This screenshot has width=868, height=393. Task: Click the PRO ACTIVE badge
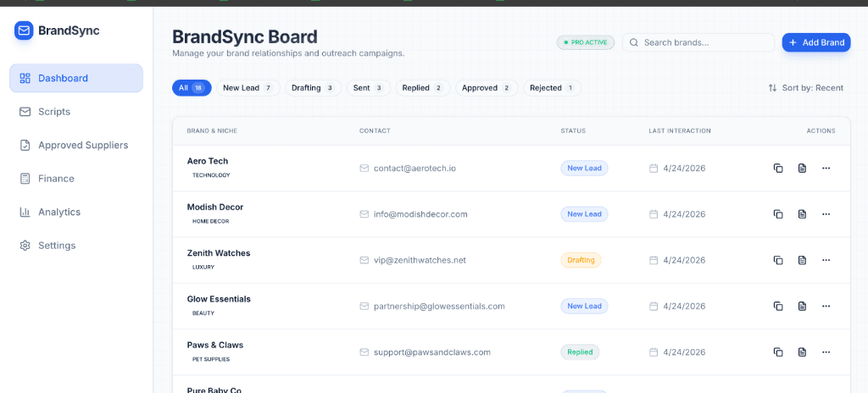[x=585, y=42]
